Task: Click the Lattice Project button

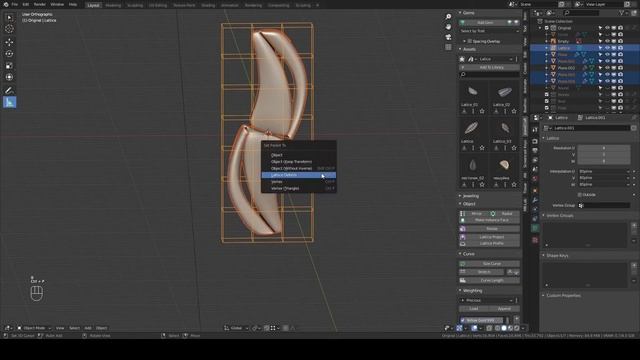Action: 489,237
